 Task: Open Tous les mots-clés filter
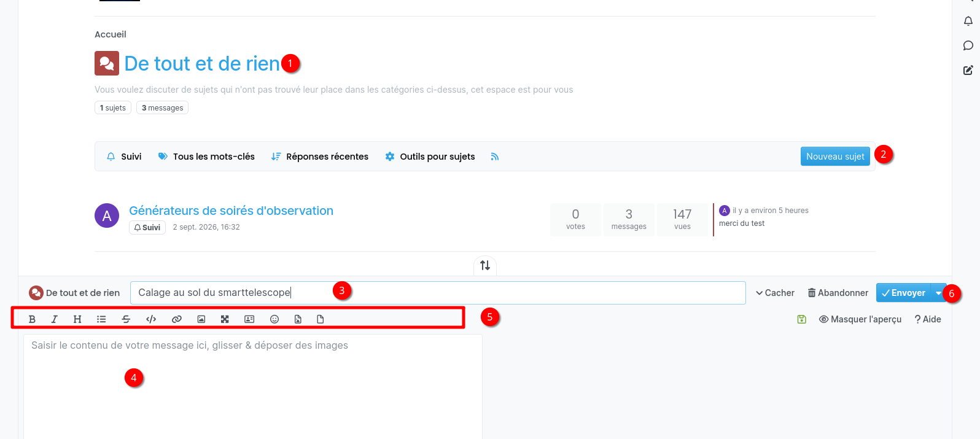[206, 157]
